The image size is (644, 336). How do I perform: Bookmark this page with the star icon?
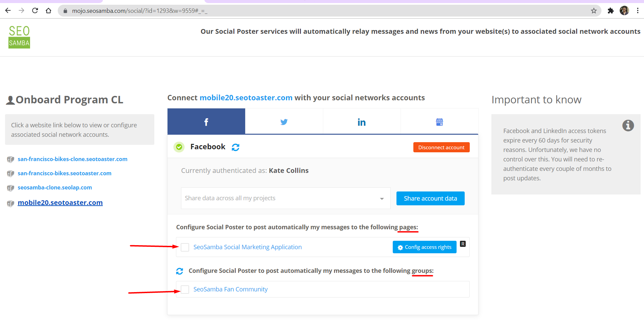pyautogui.click(x=594, y=11)
